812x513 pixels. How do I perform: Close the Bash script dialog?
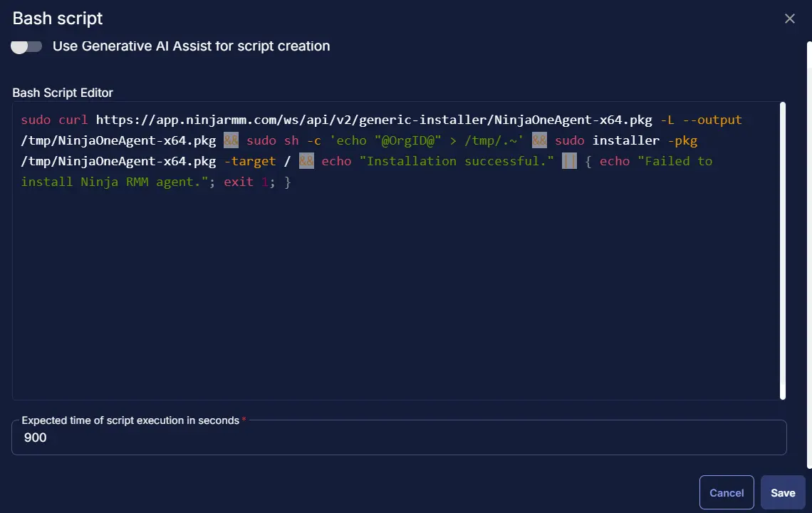[x=789, y=19]
